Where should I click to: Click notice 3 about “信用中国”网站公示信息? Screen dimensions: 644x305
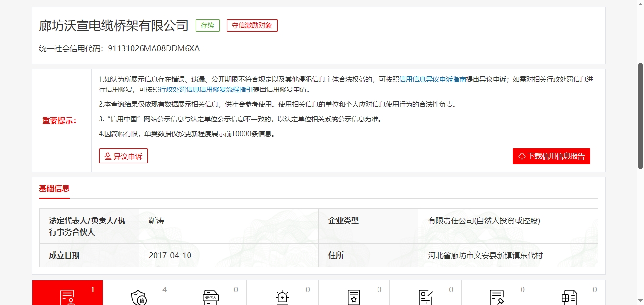241,119
